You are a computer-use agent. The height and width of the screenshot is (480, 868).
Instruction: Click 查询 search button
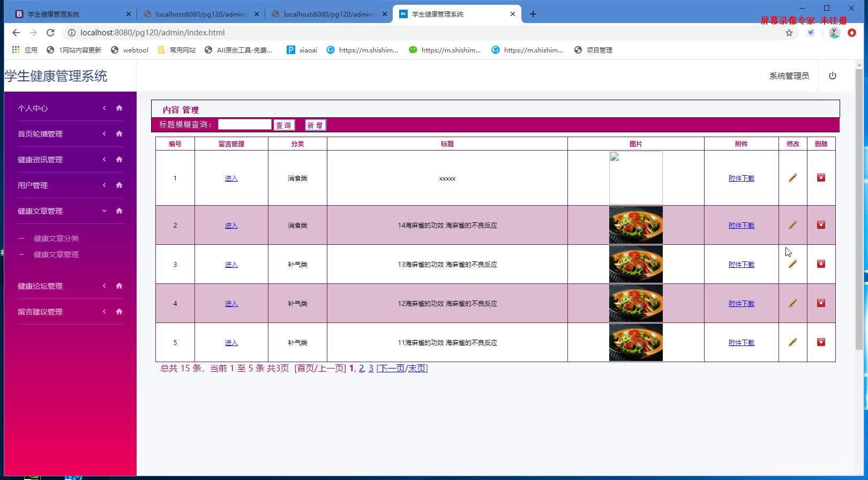284,125
